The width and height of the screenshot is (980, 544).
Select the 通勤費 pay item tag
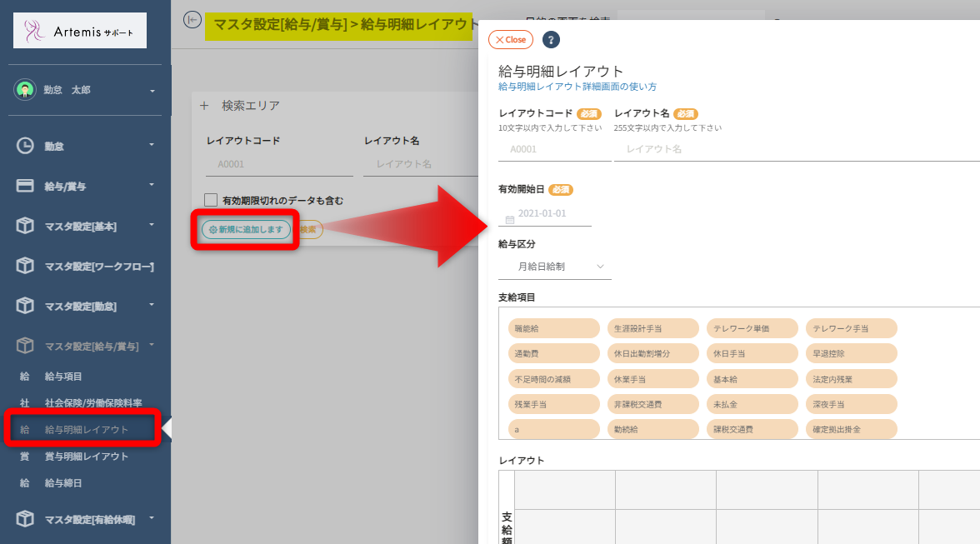(x=553, y=353)
